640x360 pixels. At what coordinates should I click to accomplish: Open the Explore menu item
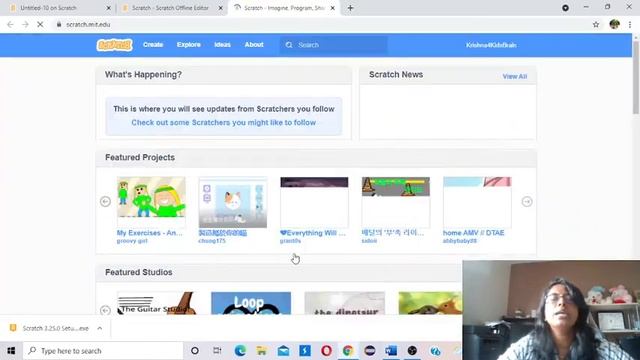189,45
